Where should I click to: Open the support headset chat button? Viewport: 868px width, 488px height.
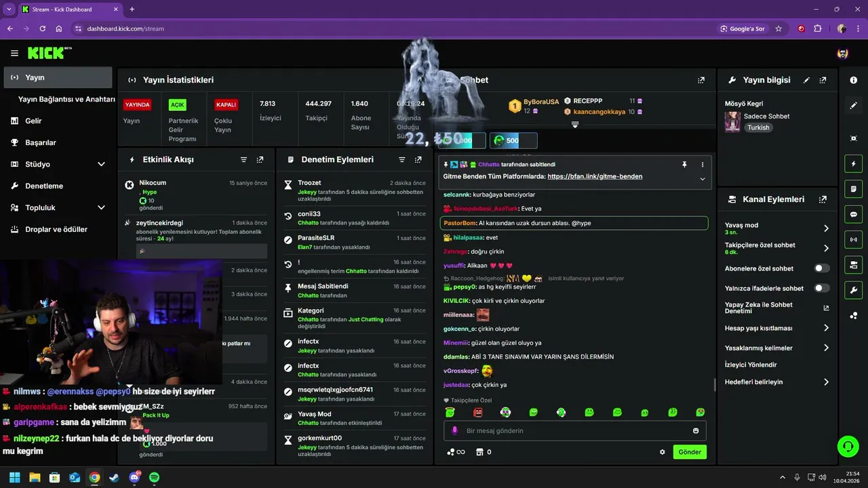[x=848, y=446]
